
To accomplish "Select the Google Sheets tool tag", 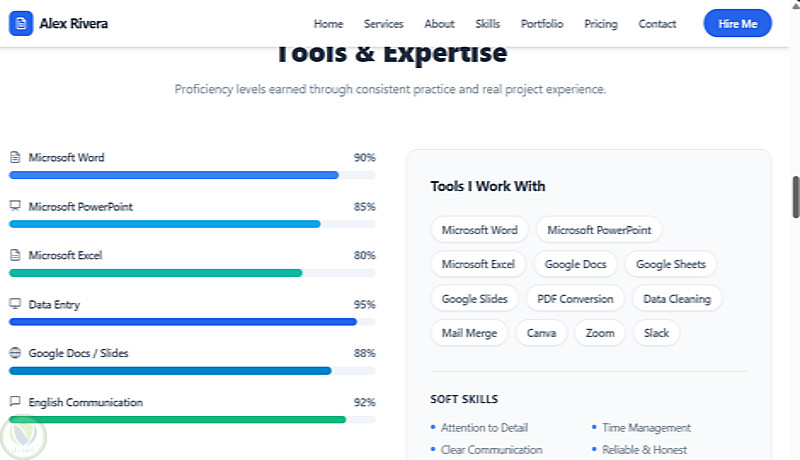I will coord(670,264).
